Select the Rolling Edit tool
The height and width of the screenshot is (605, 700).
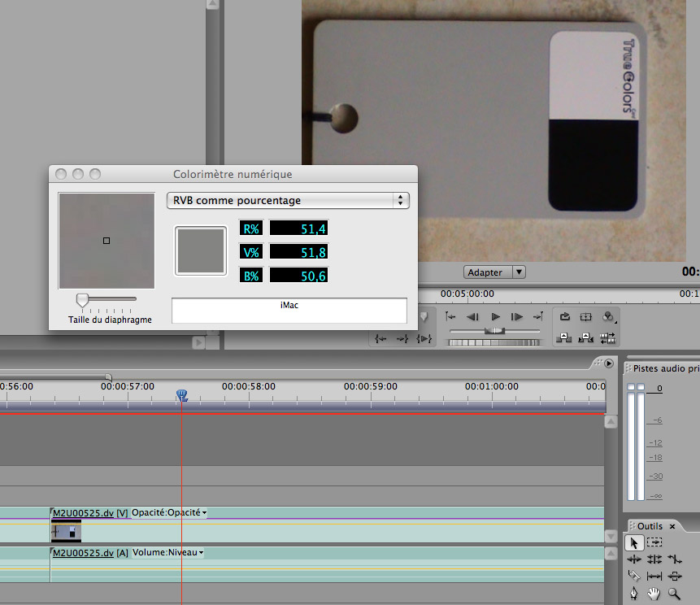coord(654,559)
